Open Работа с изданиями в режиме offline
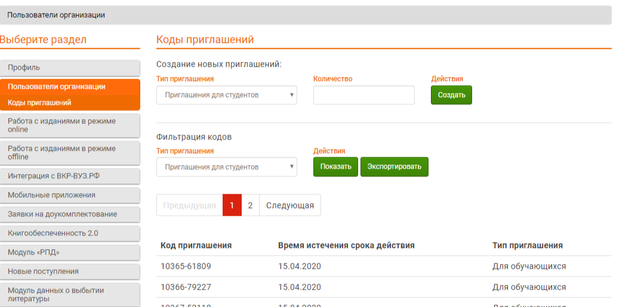 tap(70, 153)
